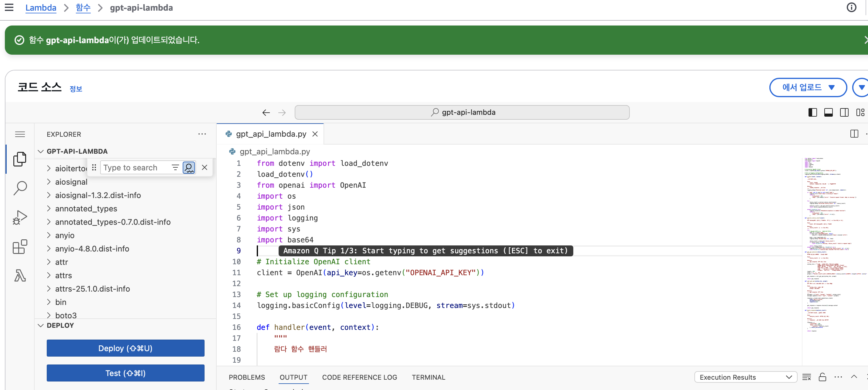This screenshot has width=868, height=390.
Task: Clear the output panel with clear icon
Action: pos(806,377)
